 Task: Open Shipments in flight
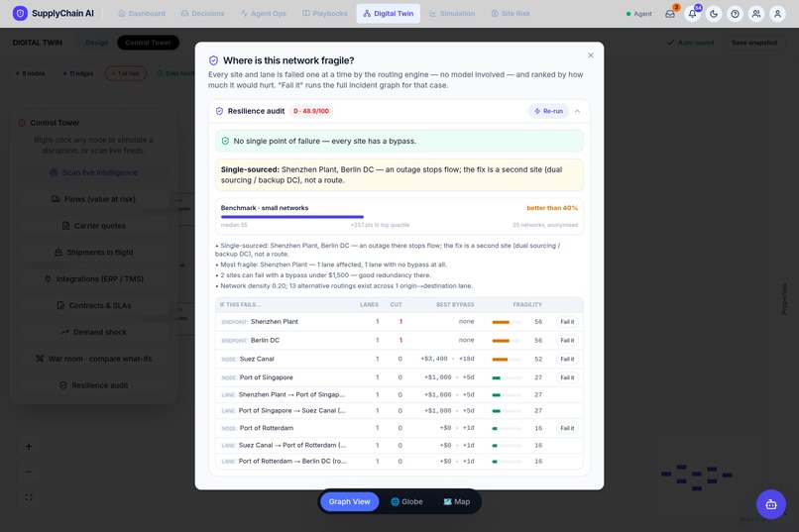click(x=94, y=253)
